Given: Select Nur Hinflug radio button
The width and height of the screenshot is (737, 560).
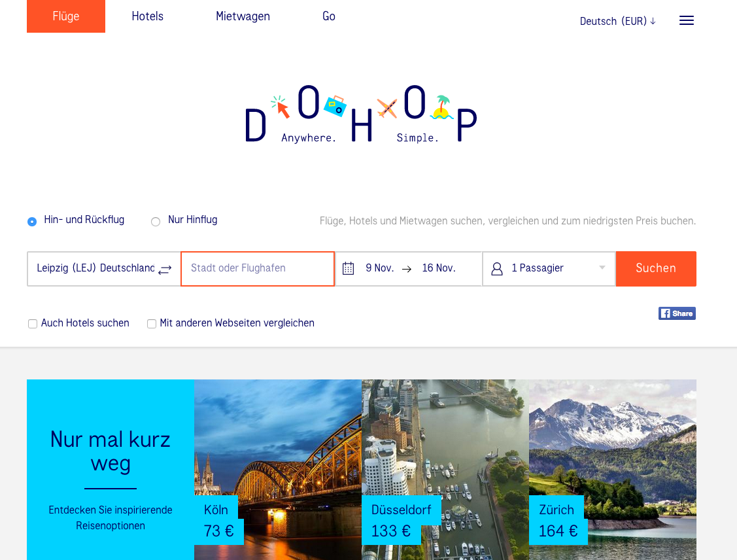Looking at the screenshot, I should pos(156,222).
